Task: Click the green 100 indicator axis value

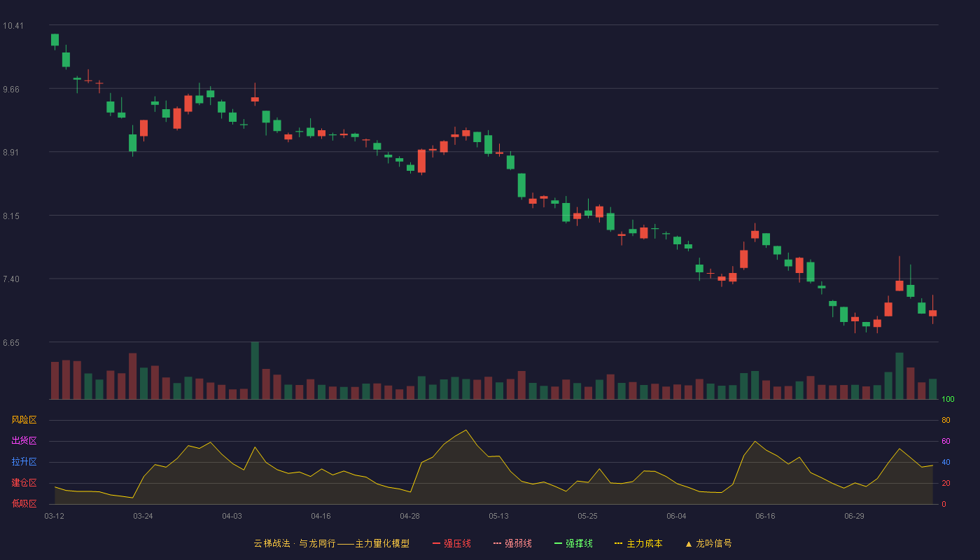Action: coord(948,400)
